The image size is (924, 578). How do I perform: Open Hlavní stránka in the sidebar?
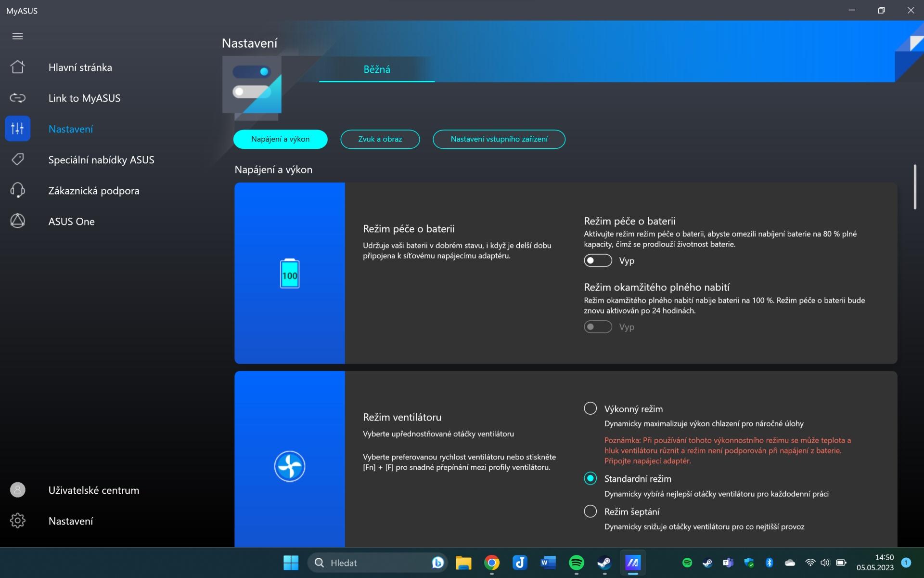click(80, 67)
